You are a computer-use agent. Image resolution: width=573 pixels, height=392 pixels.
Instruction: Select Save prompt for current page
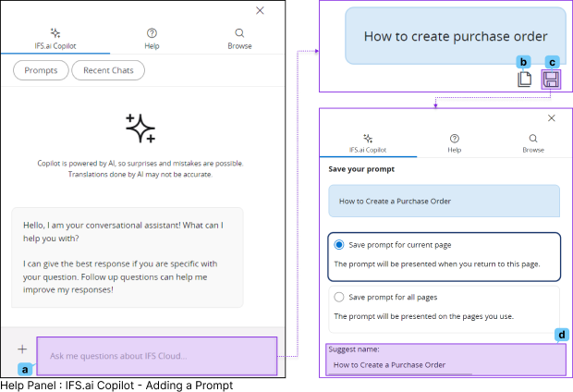(x=339, y=244)
